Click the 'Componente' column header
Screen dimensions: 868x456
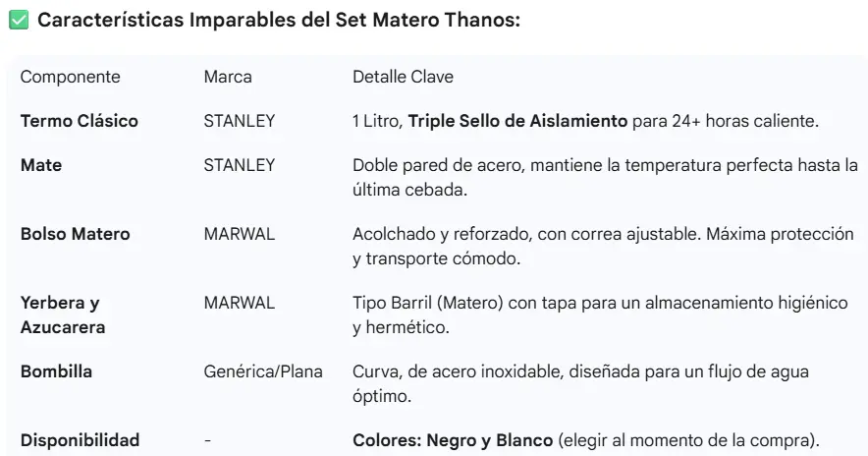pyautogui.click(x=71, y=77)
